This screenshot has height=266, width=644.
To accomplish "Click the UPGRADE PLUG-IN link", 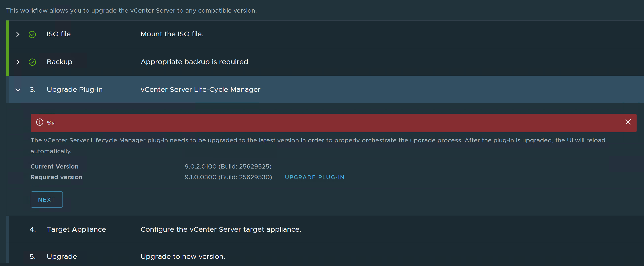I will pyautogui.click(x=315, y=177).
